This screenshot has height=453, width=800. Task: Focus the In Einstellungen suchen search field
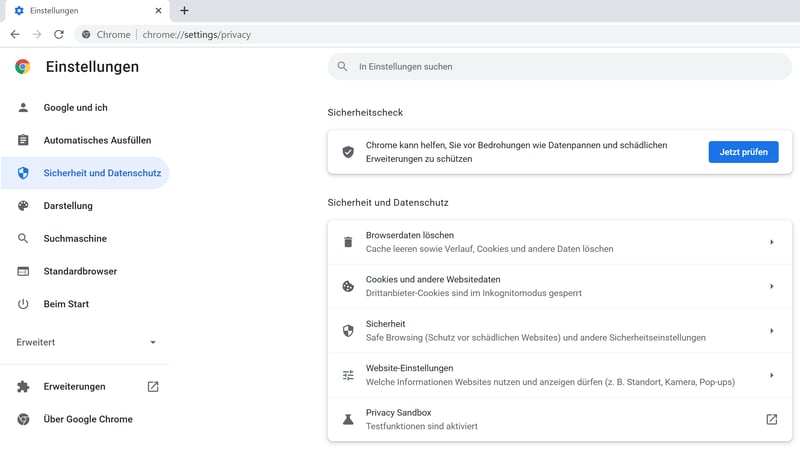coord(560,67)
